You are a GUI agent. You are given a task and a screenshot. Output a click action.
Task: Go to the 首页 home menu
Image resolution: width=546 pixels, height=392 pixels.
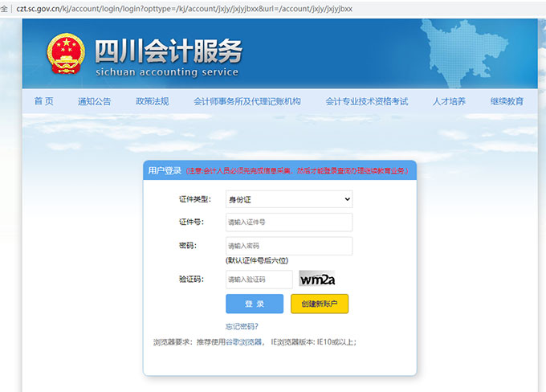[x=43, y=101]
